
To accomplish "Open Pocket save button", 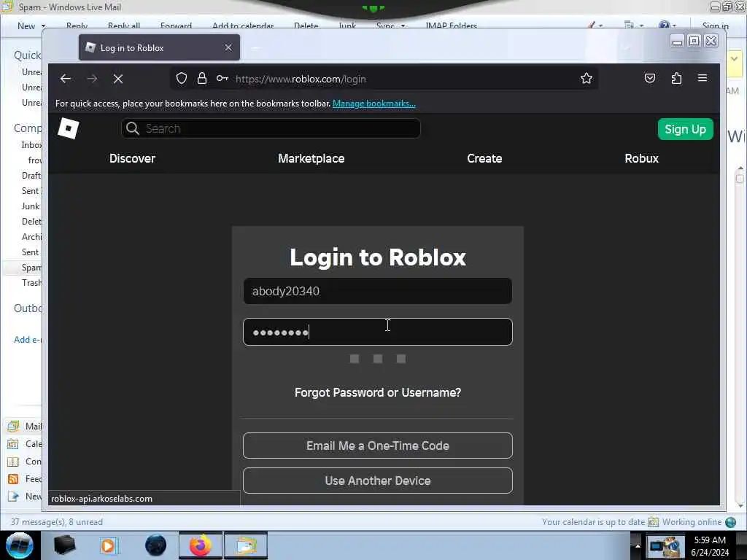I will click(650, 79).
